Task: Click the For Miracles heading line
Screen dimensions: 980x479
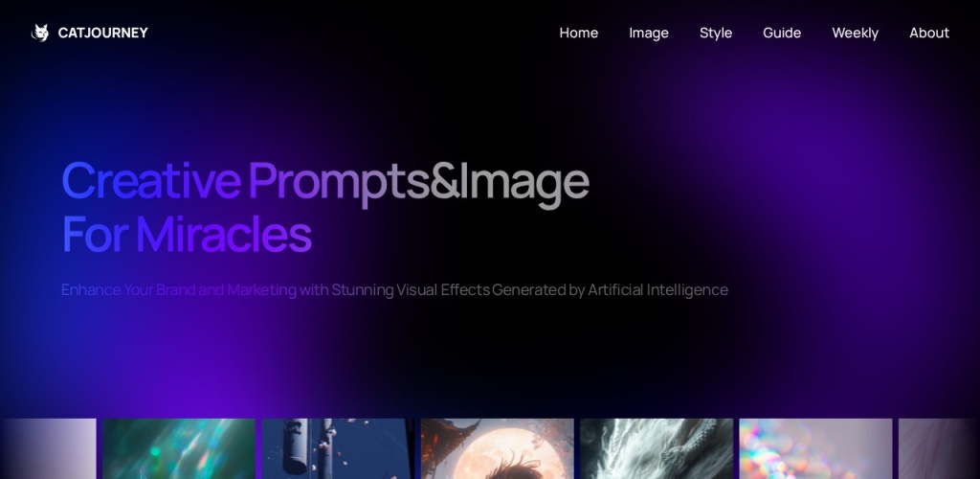Action: point(187,234)
